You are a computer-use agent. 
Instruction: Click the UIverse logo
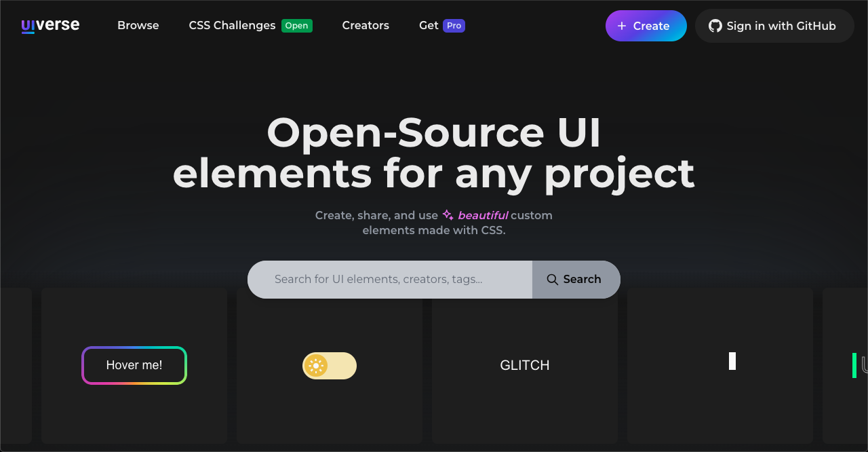point(50,26)
